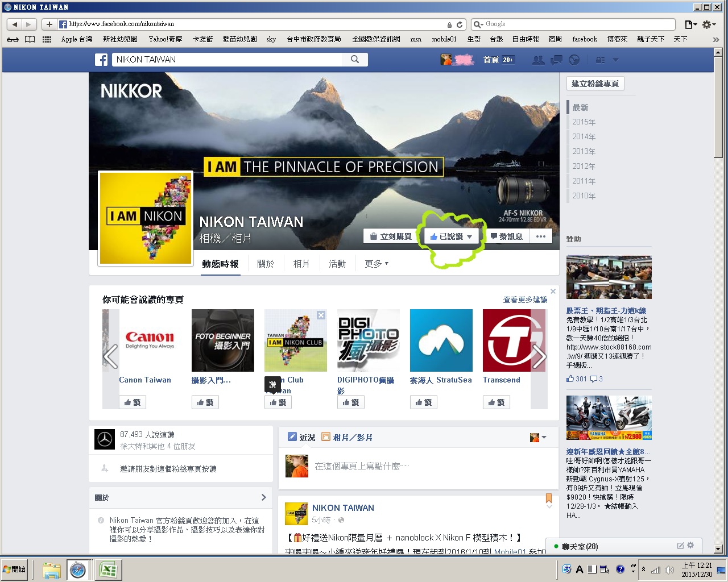728x582 pixels.
Task: Click the 立刻購買 shop now button
Action: click(390, 236)
